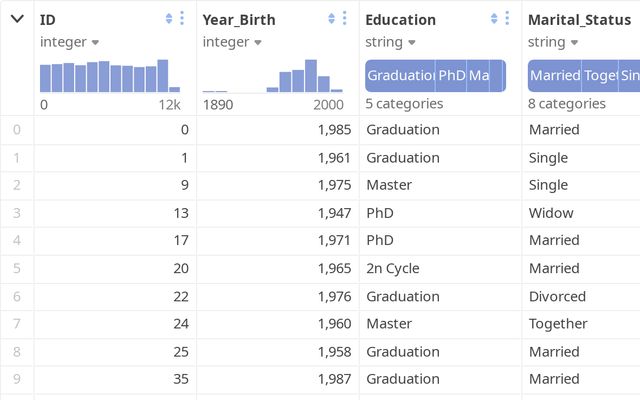Viewport: 640px width, 400px height.
Task: Select row index 3
Action: tap(16, 213)
